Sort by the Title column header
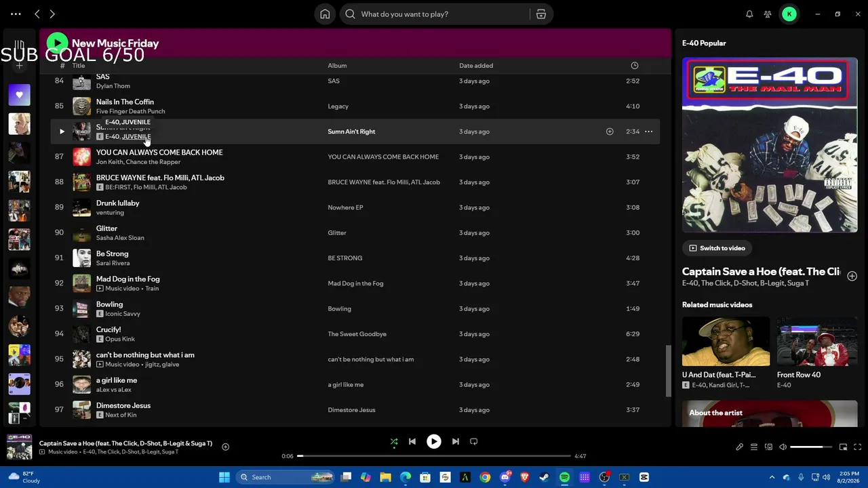The width and height of the screenshot is (868, 488). (79, 66)
